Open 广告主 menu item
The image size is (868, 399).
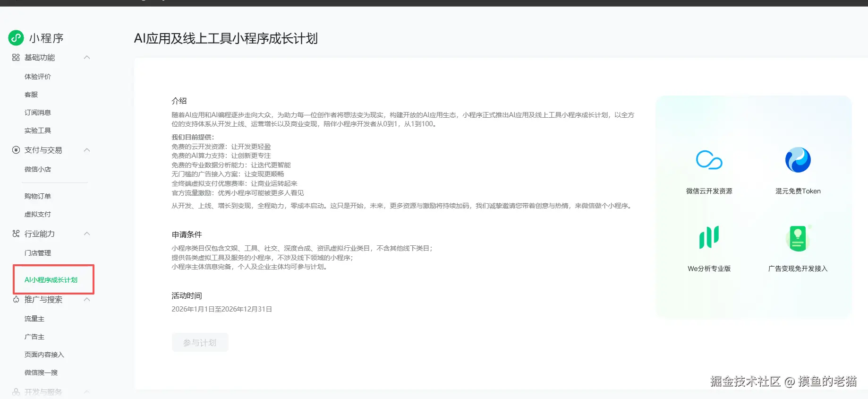pyautogui.click(x=34, y=337)
